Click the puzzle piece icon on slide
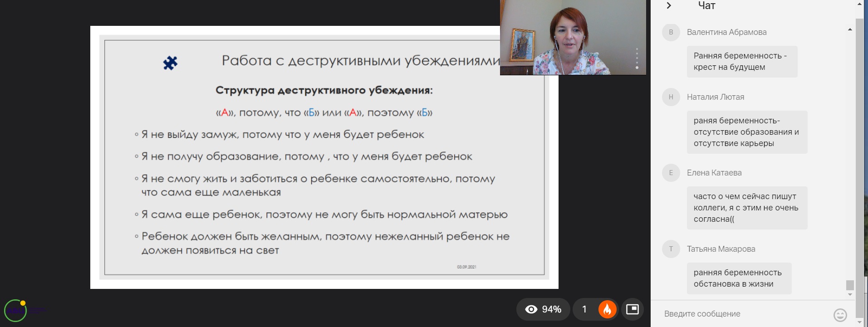Screen dimensions: 868x327 170,63
